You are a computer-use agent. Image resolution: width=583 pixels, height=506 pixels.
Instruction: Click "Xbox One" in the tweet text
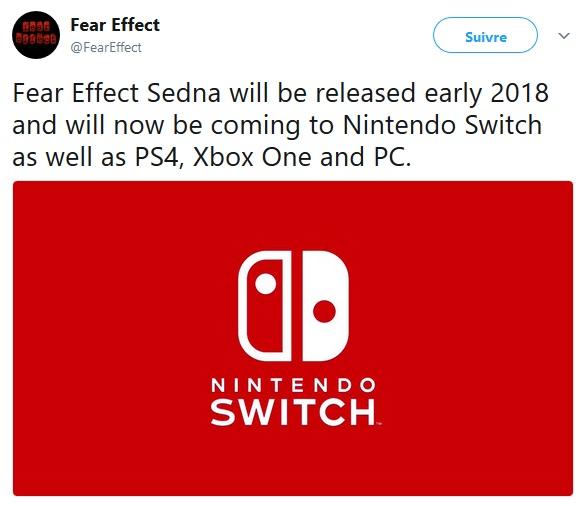pyautogui.click(x=252, y=157)
